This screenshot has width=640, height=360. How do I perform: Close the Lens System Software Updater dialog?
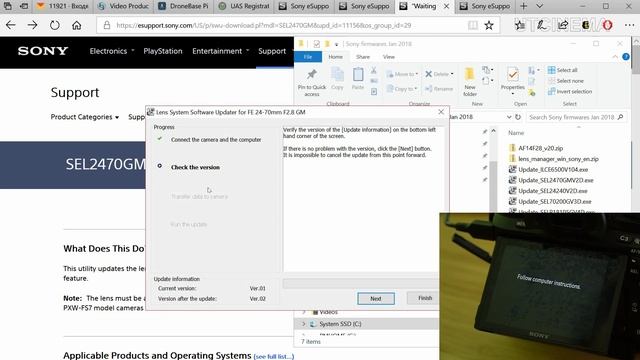point(441,112)
